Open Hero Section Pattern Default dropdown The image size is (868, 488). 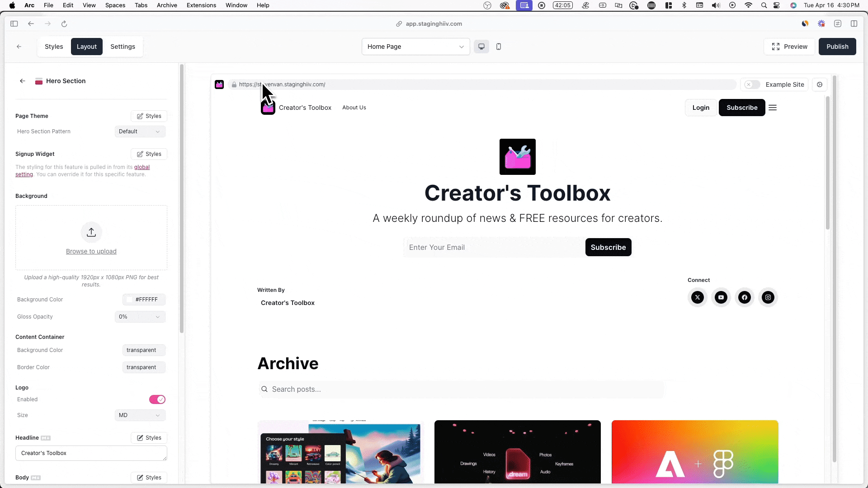pyautogui.click(x=140, y=131)
